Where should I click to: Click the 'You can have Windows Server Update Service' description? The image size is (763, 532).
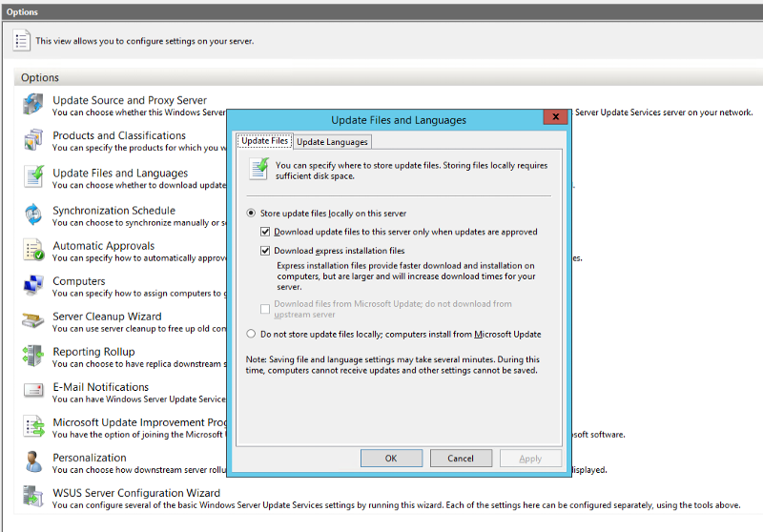(139, 399)
